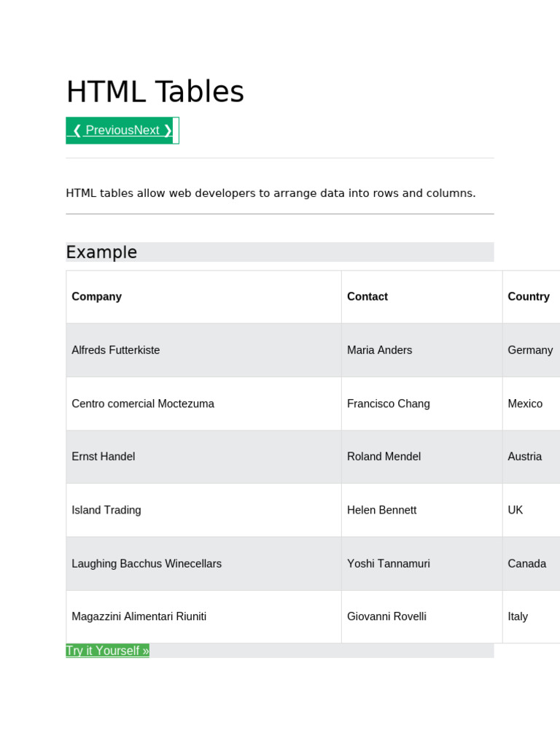
Task: Select the Centro comercial Moctezuma cell
Action: [143, 403]
